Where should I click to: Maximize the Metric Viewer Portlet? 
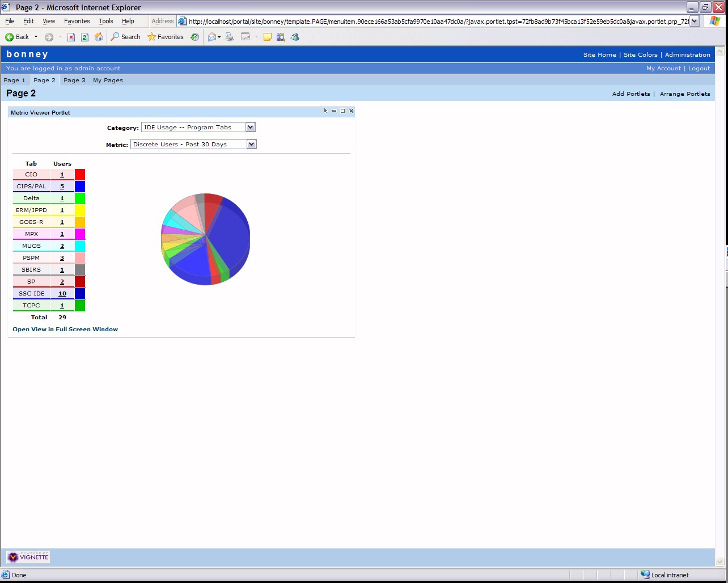coord(342,111)
